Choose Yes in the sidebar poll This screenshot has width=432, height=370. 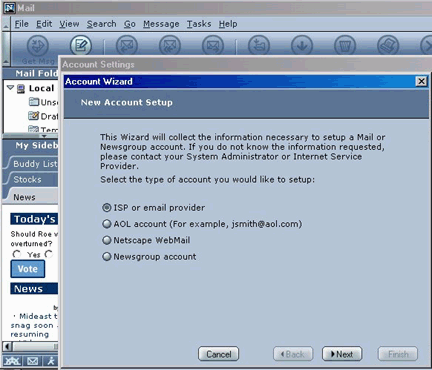tap(16, 254)
